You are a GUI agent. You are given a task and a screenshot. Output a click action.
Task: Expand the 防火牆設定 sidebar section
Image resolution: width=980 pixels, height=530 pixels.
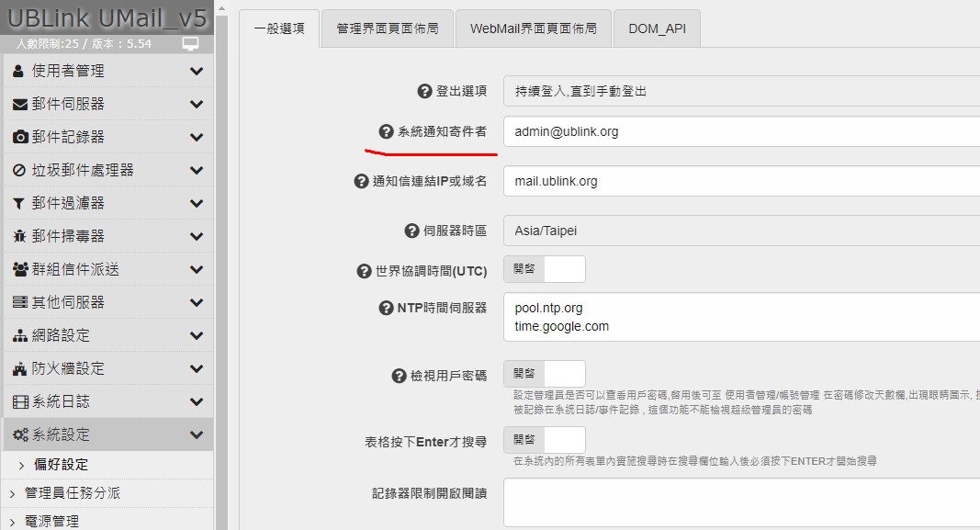coord(107,368)
